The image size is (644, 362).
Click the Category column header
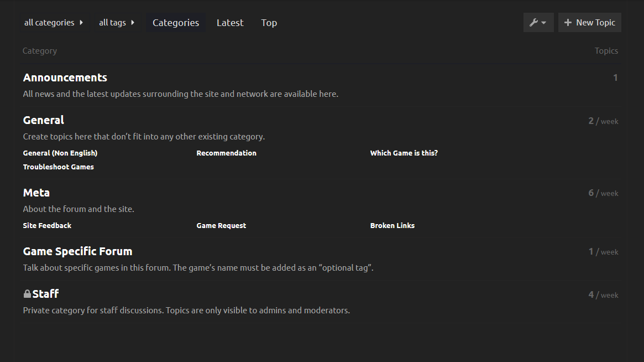(x=40, y=51)
